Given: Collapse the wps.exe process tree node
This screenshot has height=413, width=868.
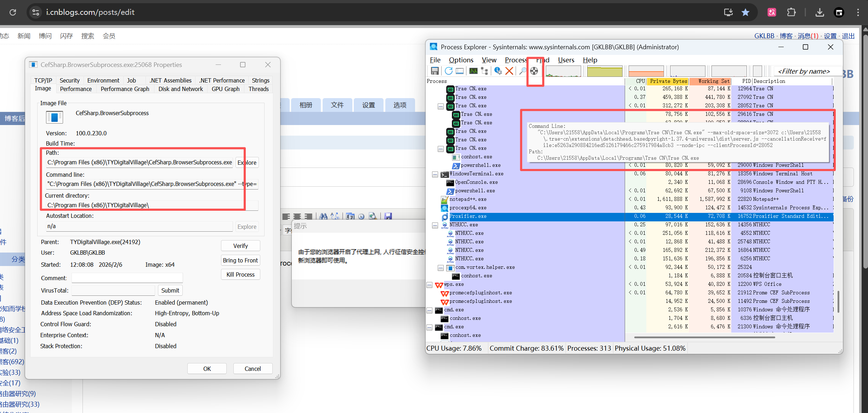Looking at the screenshot, I should [x=429, y=284].
